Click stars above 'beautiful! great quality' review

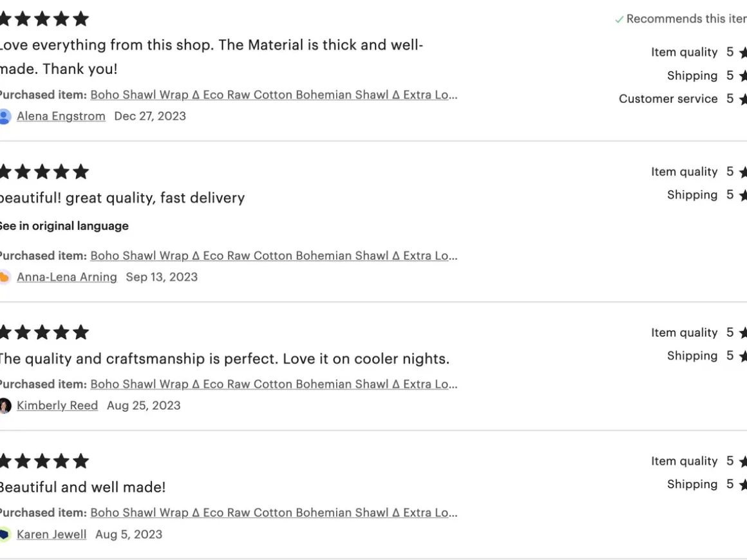[43, 171]
